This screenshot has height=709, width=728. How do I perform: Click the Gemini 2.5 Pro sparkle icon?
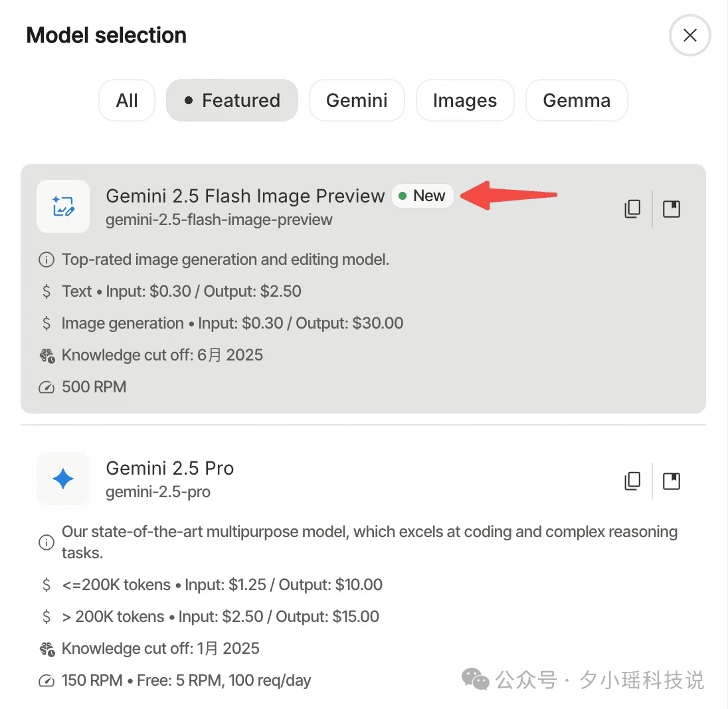pyautogui.click(x=63, y=479)
